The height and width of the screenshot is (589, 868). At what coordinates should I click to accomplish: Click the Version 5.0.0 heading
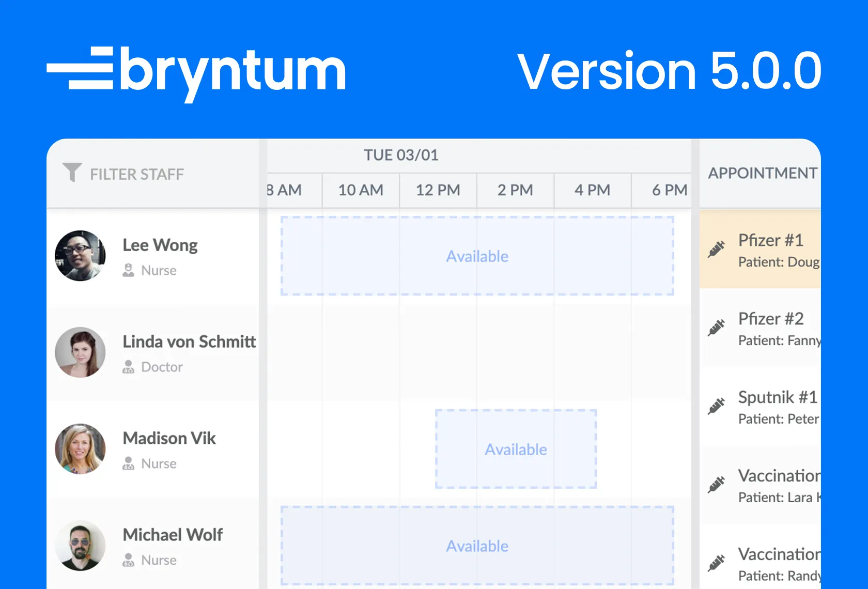(x=669, y=71)
